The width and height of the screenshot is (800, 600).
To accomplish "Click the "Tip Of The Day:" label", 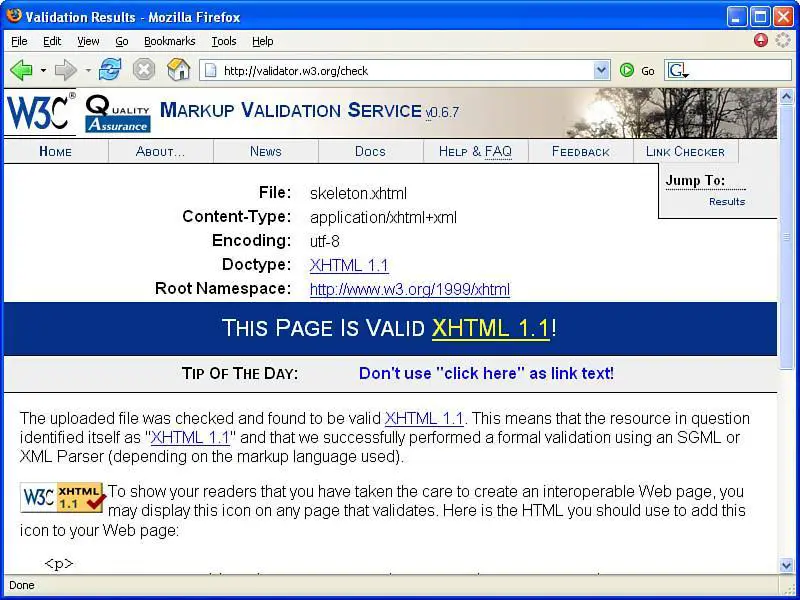I will click(240, 373).
